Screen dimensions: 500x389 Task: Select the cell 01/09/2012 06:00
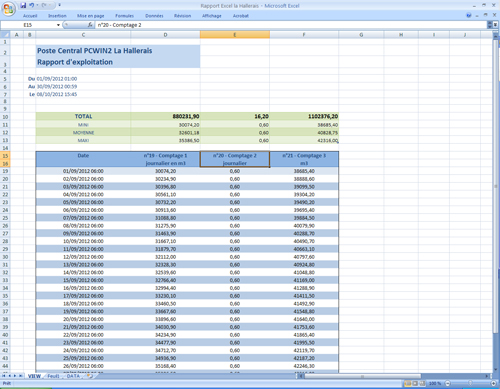83,171
